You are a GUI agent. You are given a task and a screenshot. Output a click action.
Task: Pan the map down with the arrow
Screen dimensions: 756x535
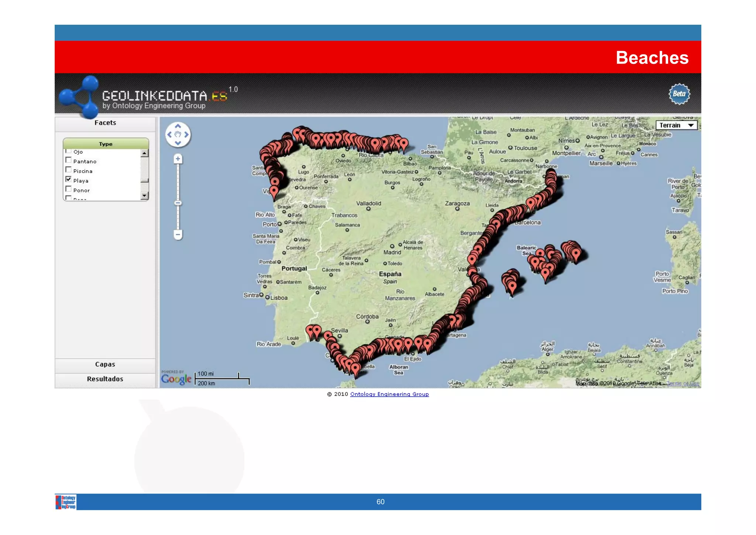178,143
